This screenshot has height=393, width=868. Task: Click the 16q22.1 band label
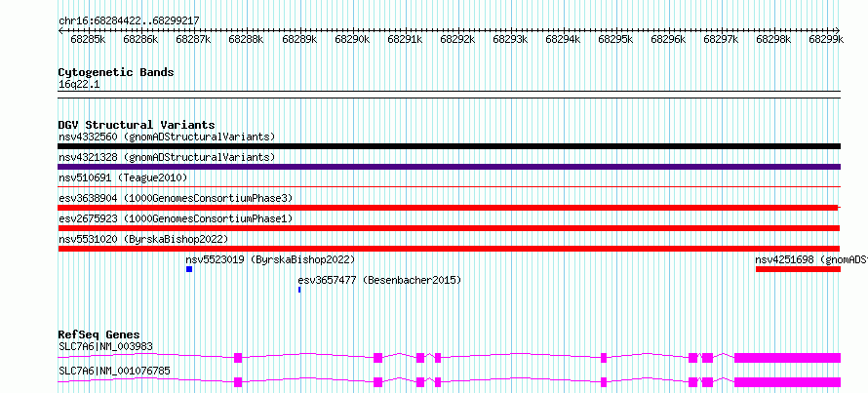79,85
